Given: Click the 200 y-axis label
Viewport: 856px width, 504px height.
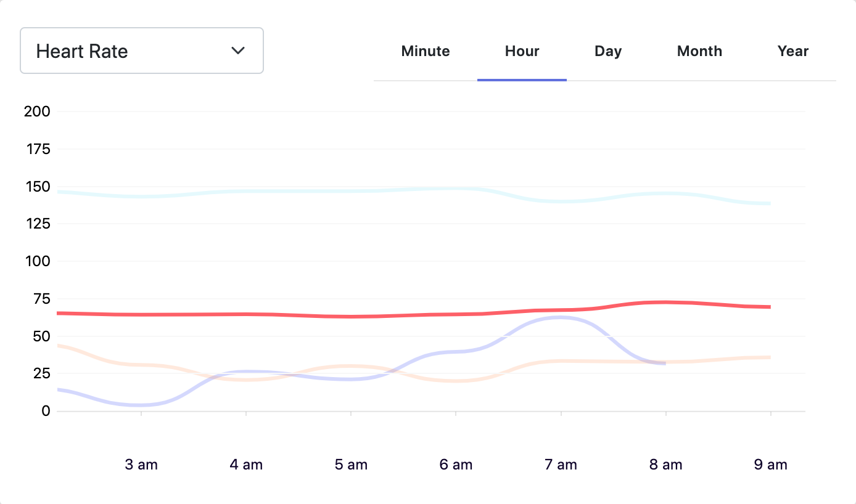Looking at the screenshot, I should tap(36, 112).
